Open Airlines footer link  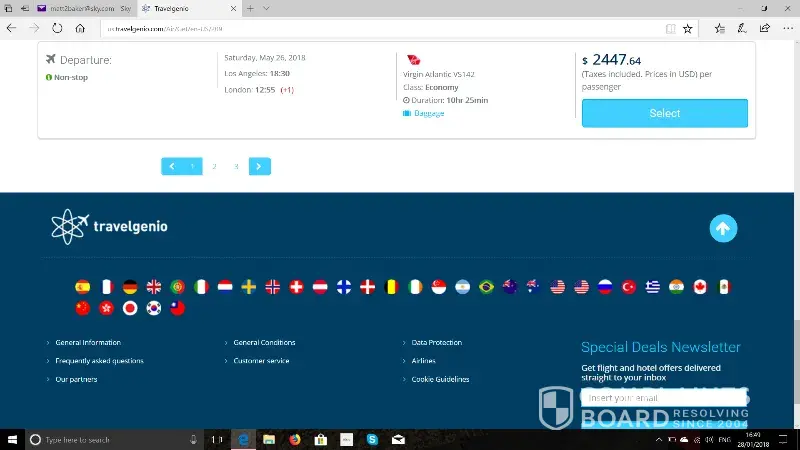(423, 361)
